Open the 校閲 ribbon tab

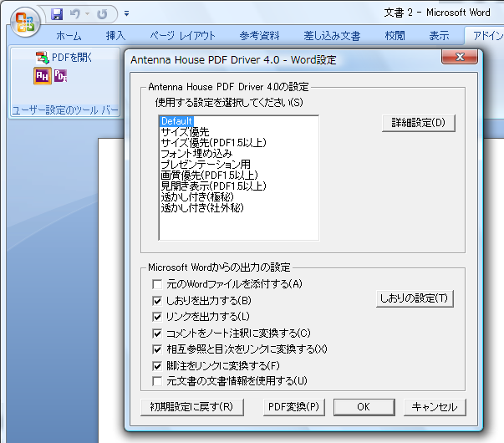point(395,36)
